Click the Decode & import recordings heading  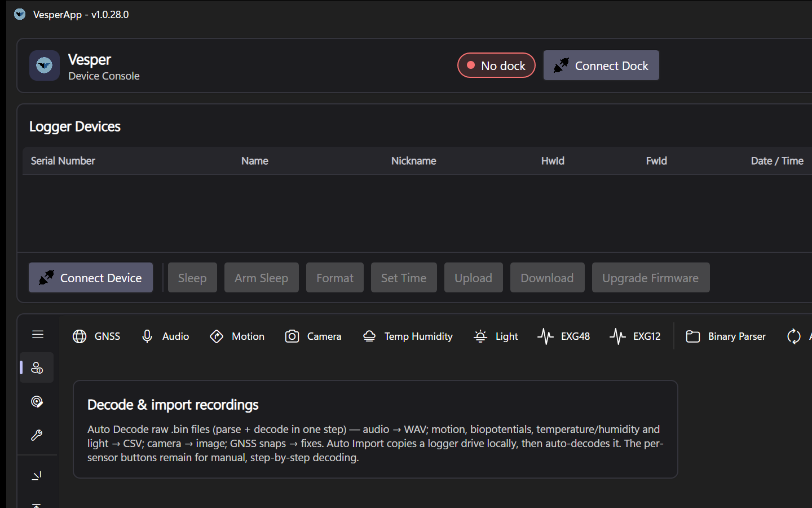(x=173, y=405)
